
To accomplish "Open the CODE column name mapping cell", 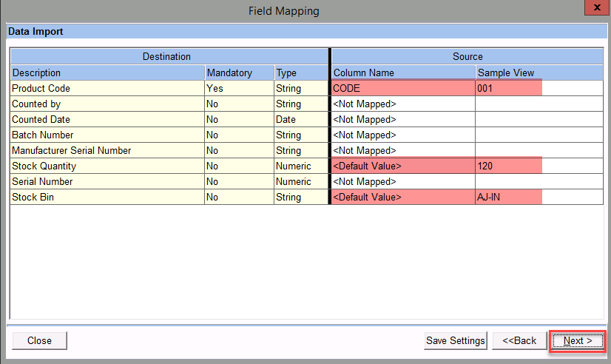I will (x=403, y=88).
